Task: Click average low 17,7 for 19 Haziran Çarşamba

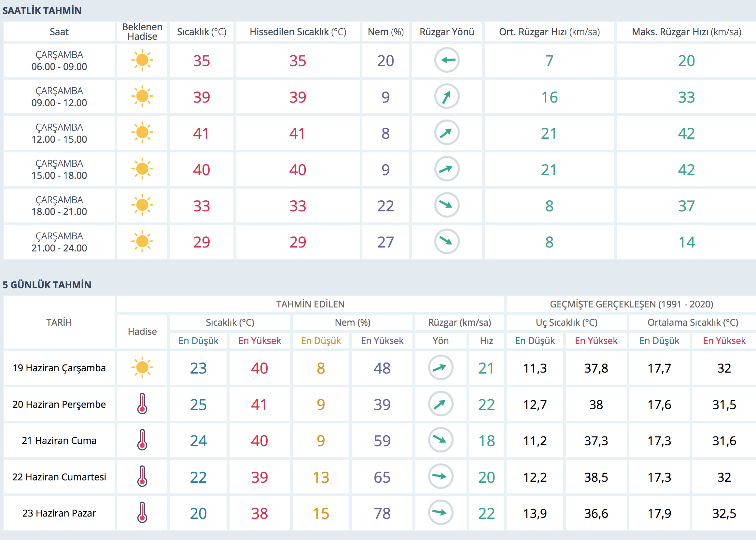Action: (x=659, y=368)
